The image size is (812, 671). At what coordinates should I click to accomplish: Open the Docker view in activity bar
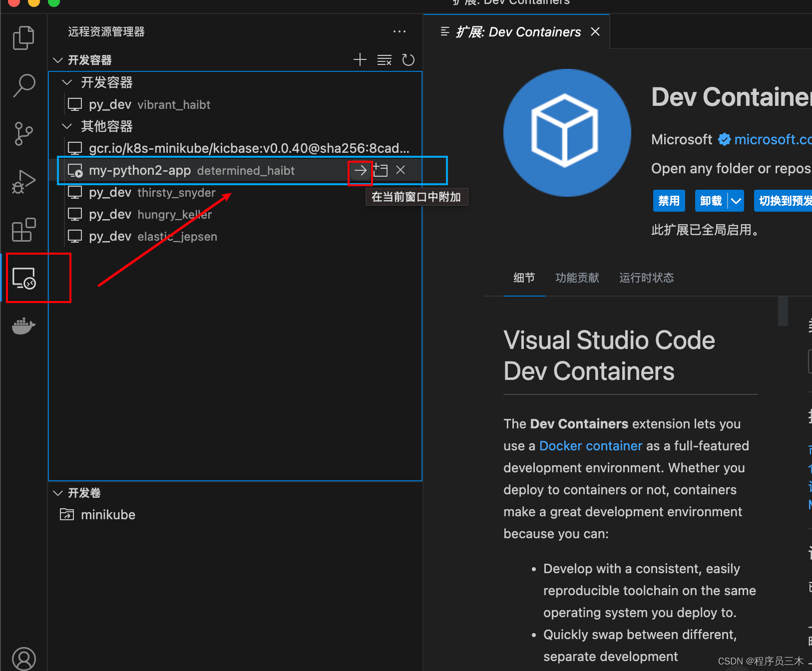click(23, 326)
